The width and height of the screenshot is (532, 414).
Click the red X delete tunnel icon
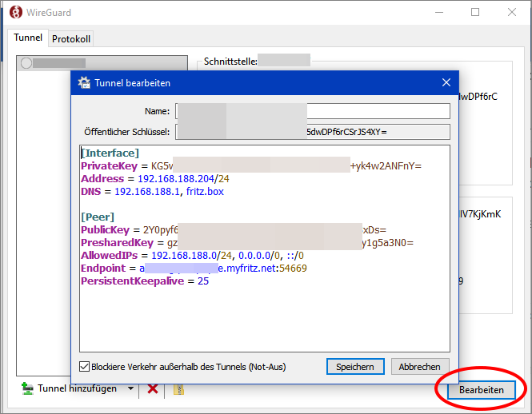pyautogui.click(x=153, y=389)
